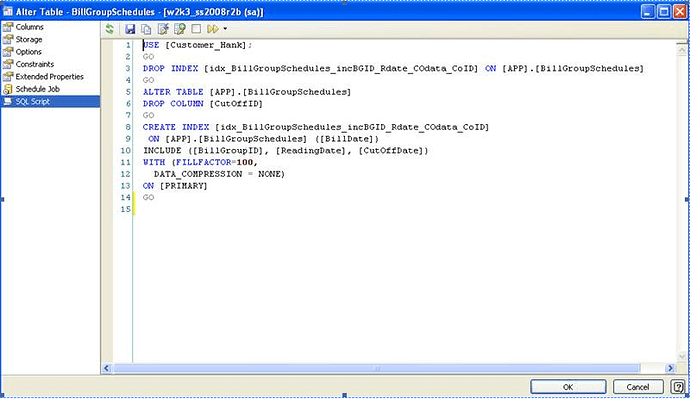The image size is (690, 399).
Task: Confirm changes with OK button
Action: [568, 387]
